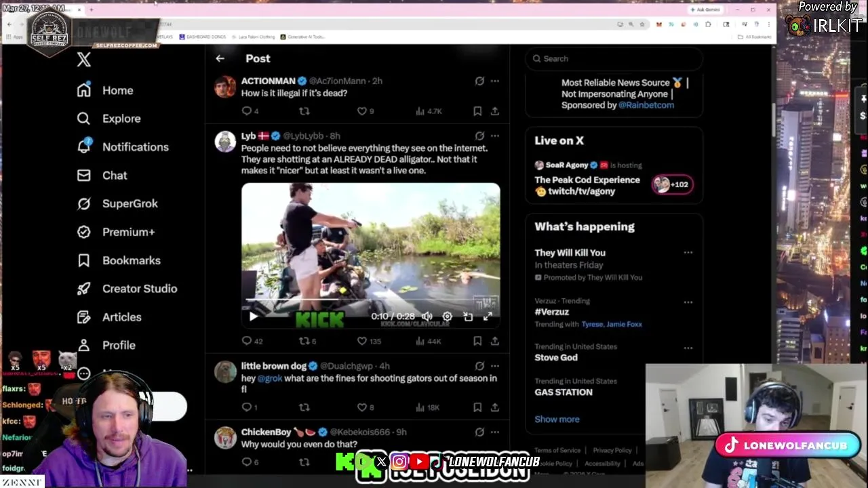
Task: Mute the video volume
Action: [x=427, y=317]
